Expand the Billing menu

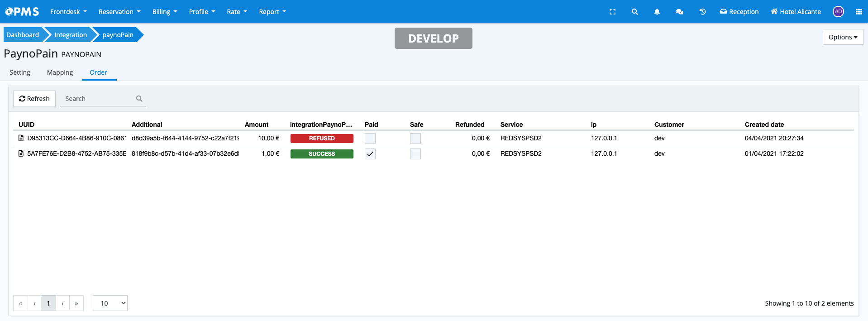tap(165, 12)
